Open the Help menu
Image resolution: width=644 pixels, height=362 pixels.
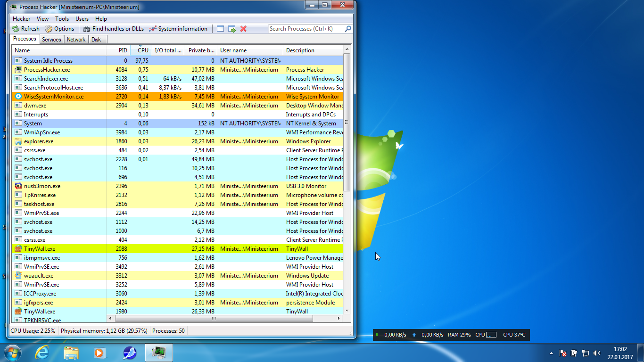[101, 19]
